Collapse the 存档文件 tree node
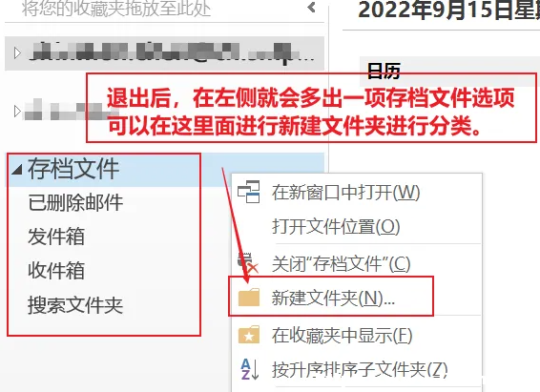540x392 pixels. point(17,170)
